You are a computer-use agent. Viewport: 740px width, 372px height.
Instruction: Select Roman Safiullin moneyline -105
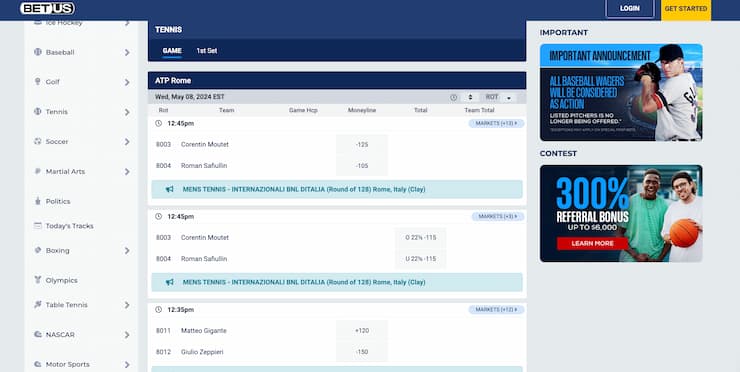(x=362, y=166)
